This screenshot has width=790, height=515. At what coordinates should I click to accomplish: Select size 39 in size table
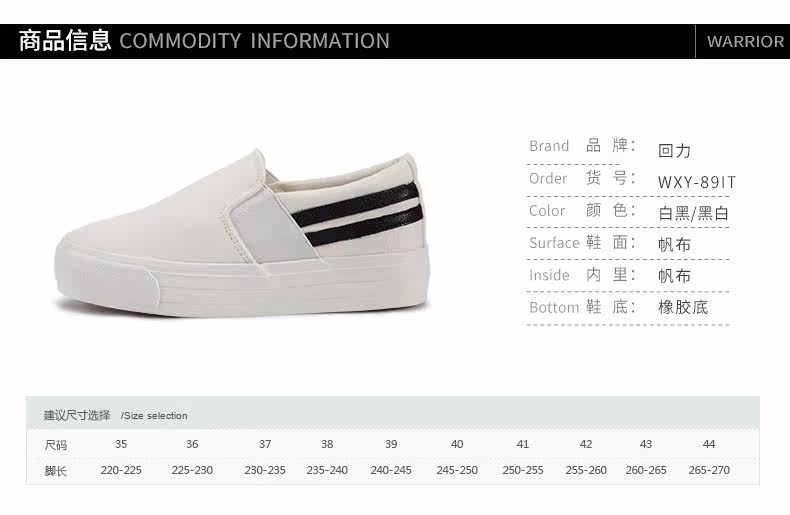tap(391, 444)
